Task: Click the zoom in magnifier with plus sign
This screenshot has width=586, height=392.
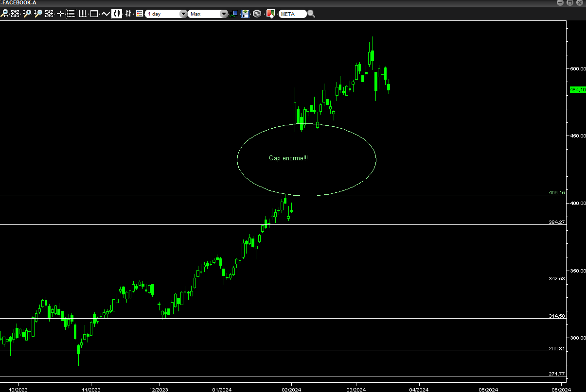Action: point(27,14)
